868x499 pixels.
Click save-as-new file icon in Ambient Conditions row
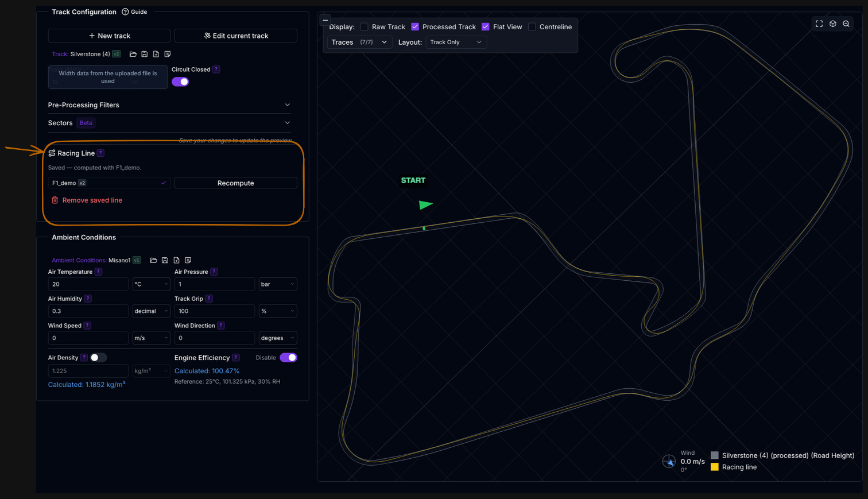tap(176, 260)
